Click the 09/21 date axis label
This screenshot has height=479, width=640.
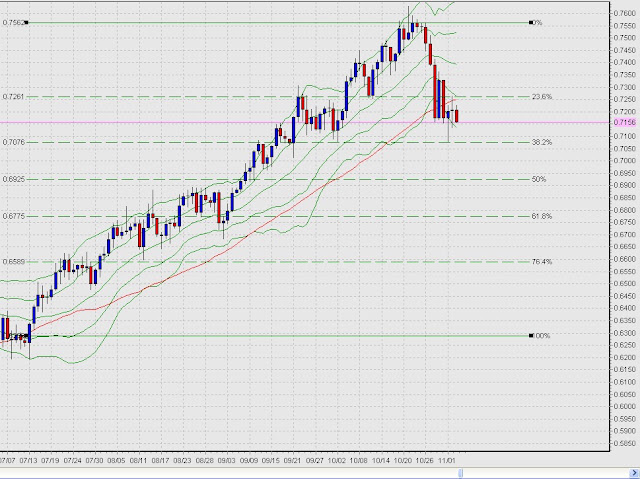point(293,461)
